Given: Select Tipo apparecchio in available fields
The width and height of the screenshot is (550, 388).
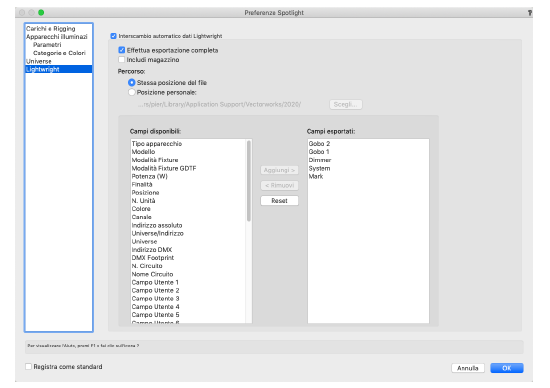Looking at the screenshot, I should (188, 143).
